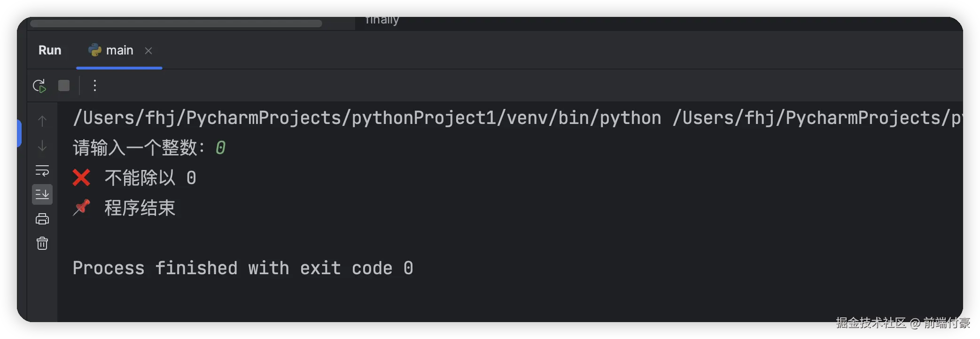Click the pushpin emoji before 程序结束
This screenshot has height=339, width=980.
pyautogui.click(x=81, y=208)
